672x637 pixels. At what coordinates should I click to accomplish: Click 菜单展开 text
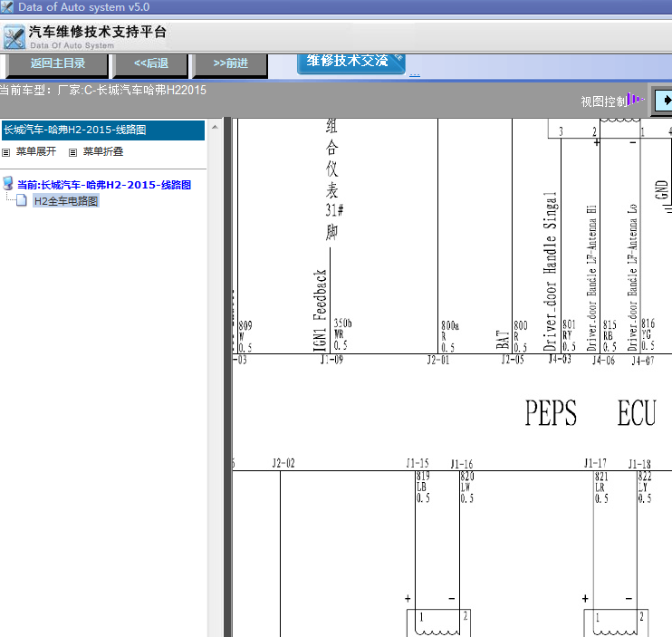(36, 151)
